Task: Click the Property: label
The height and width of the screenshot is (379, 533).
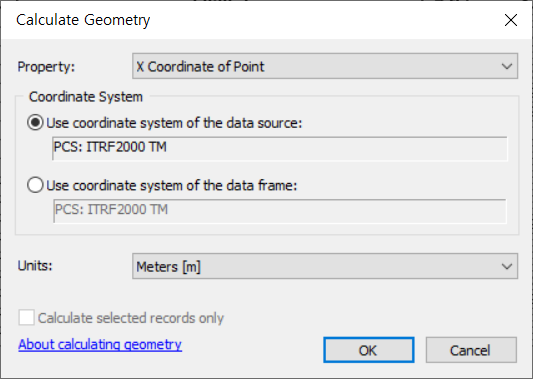Action: (46, 67)
